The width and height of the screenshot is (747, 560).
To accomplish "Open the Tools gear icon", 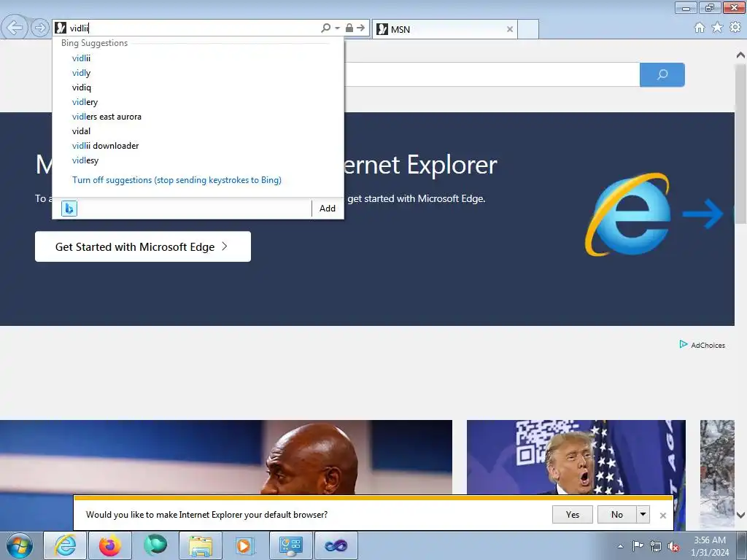I will 735,28.
